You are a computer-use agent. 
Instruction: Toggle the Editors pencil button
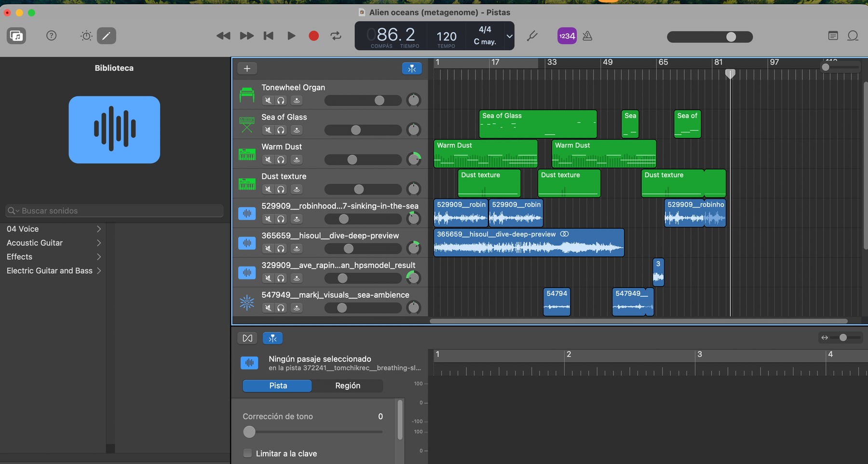click(107, 36)
